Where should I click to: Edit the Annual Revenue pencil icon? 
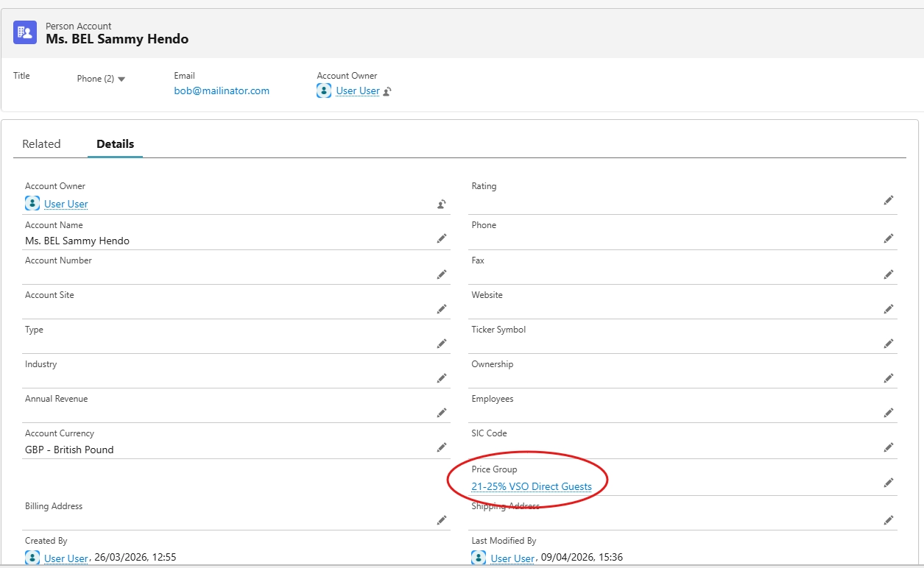[x=442, y=413]
